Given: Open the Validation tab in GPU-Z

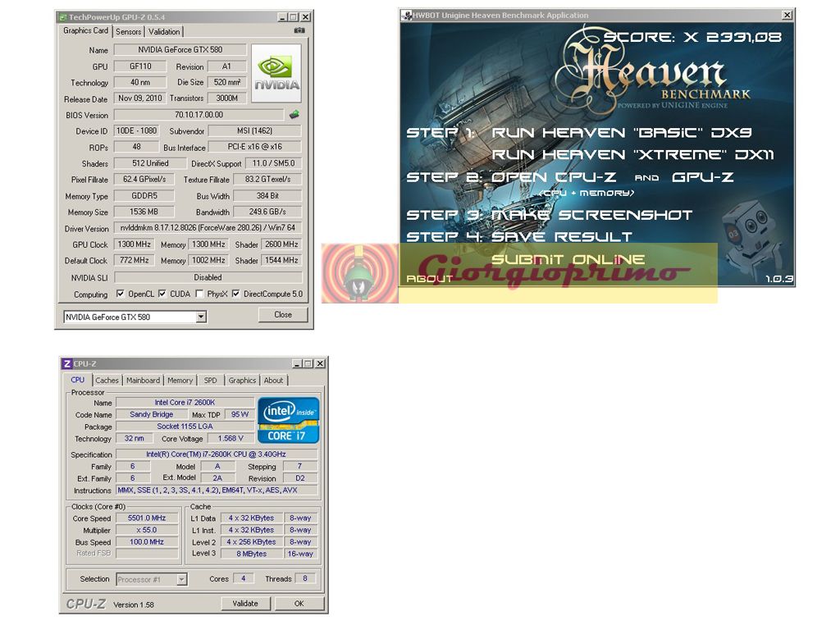Looking at the screenshot, I should click(x=164, y=32).
